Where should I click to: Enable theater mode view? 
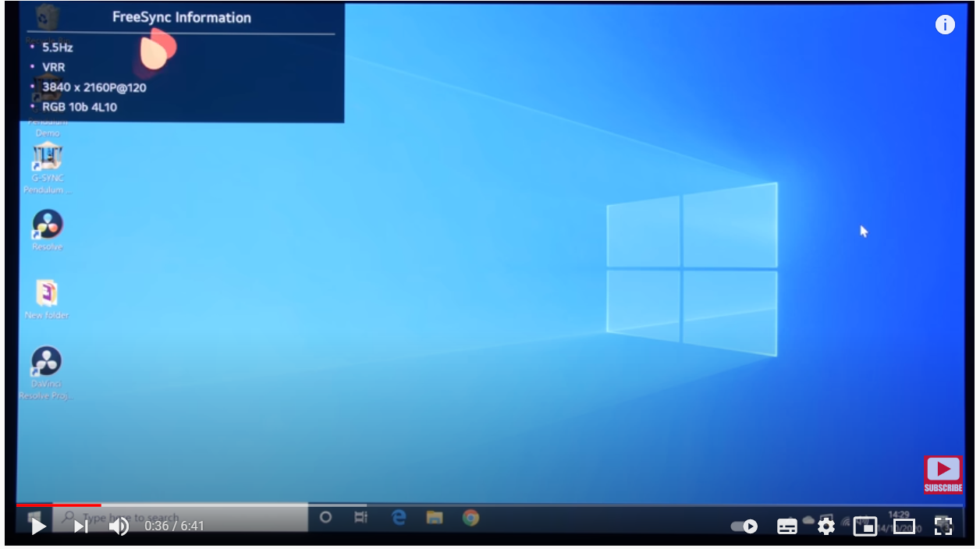point(904,526)
